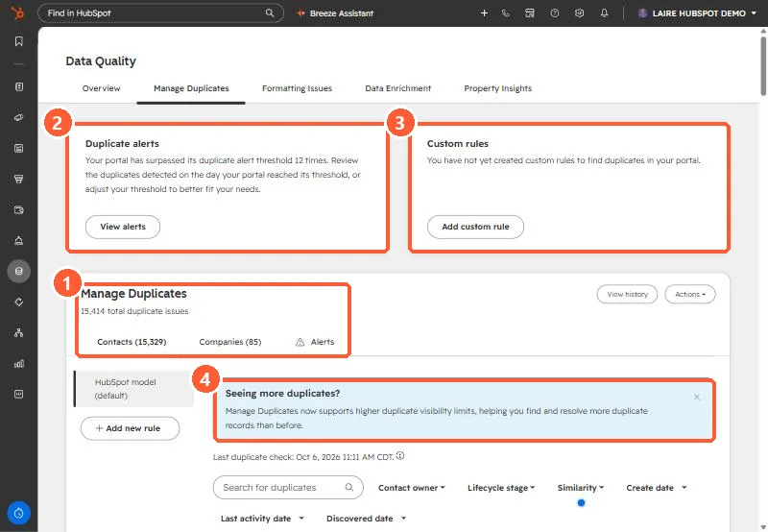Switch to the Overview tab
This screenshot has height=532, width=768.
pyautogui.click(x=101, y=88)
